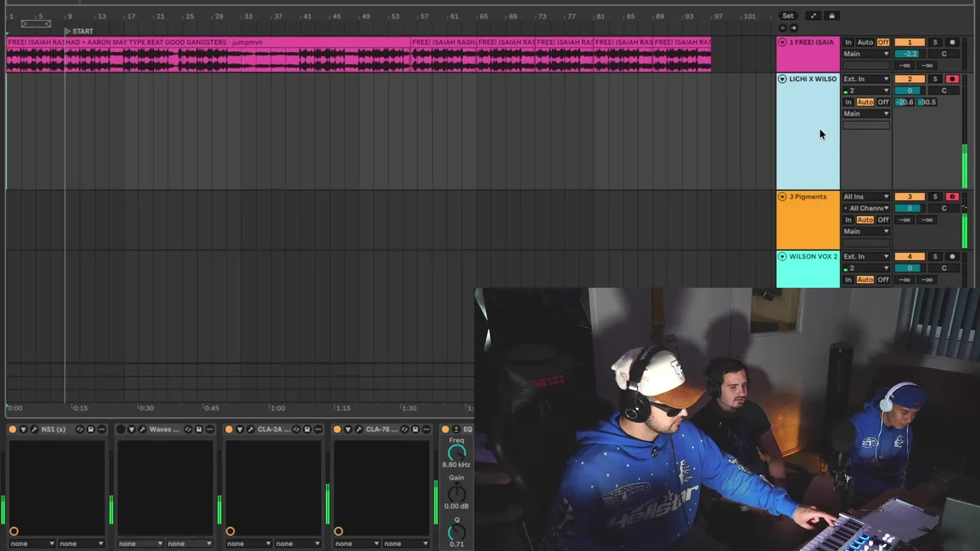Set track 1 monitoring to Auto
This screenshot has width=980, height=551.
coord(865,42)
